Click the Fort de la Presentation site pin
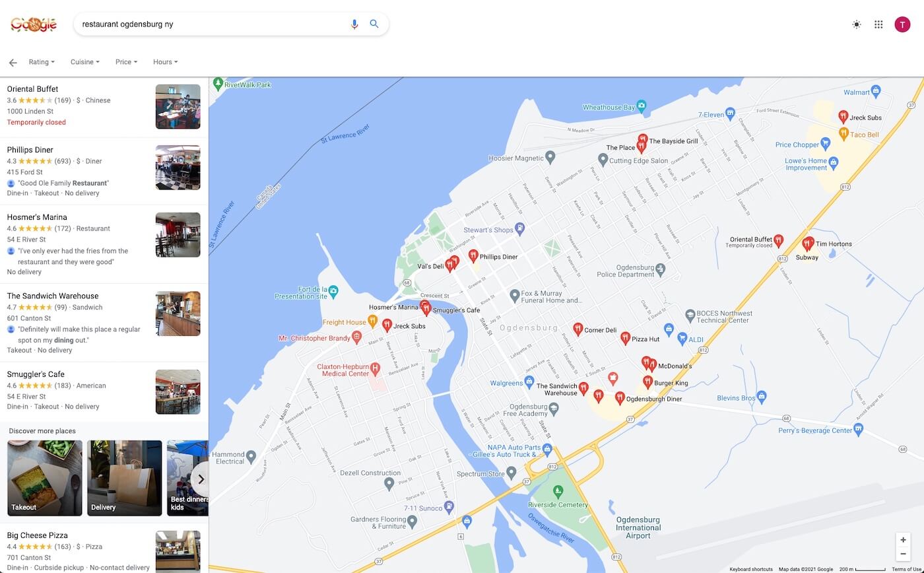Screen dimensions: 924x573 [333, 290]
